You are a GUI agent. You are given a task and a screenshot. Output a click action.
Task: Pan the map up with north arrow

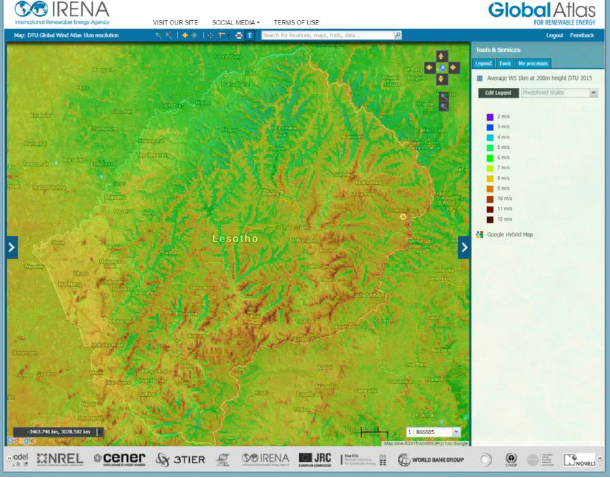point(443,57)
